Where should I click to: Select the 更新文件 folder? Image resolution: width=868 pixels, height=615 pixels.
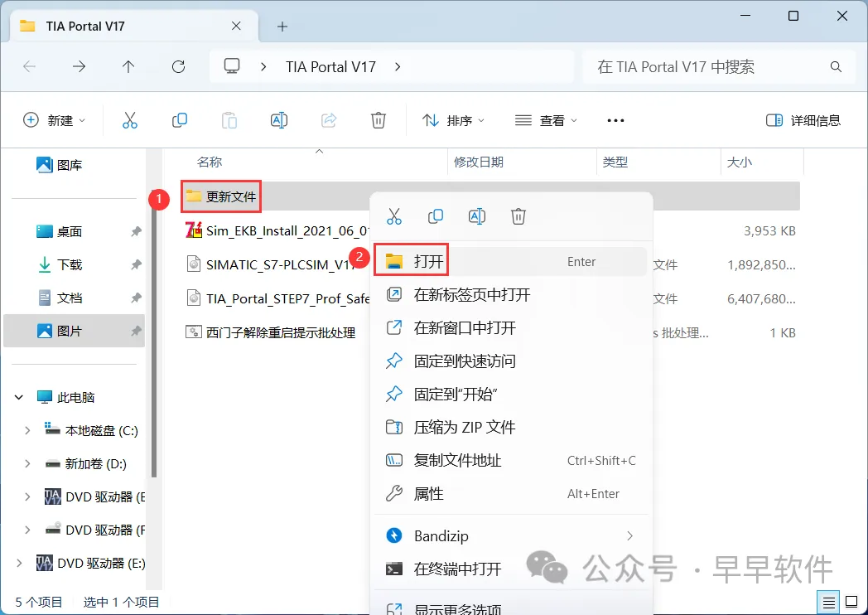click(x=221, y=196)
